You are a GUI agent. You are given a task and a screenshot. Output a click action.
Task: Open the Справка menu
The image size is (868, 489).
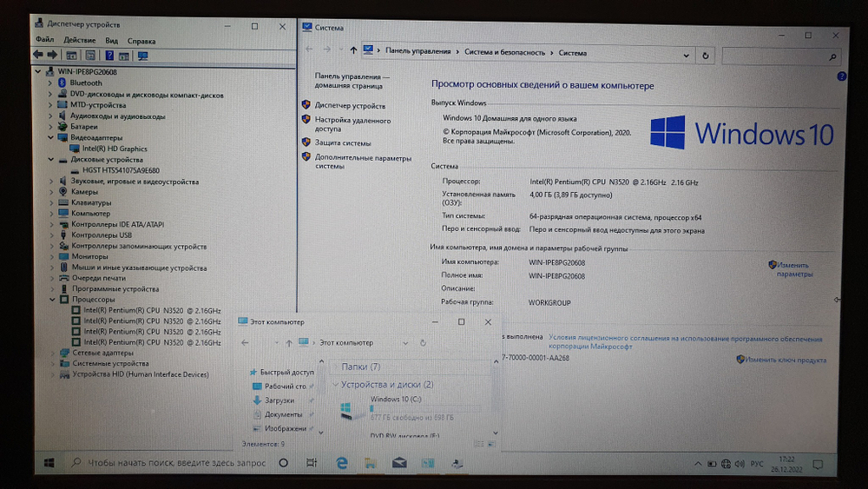(x=141, y=41)
